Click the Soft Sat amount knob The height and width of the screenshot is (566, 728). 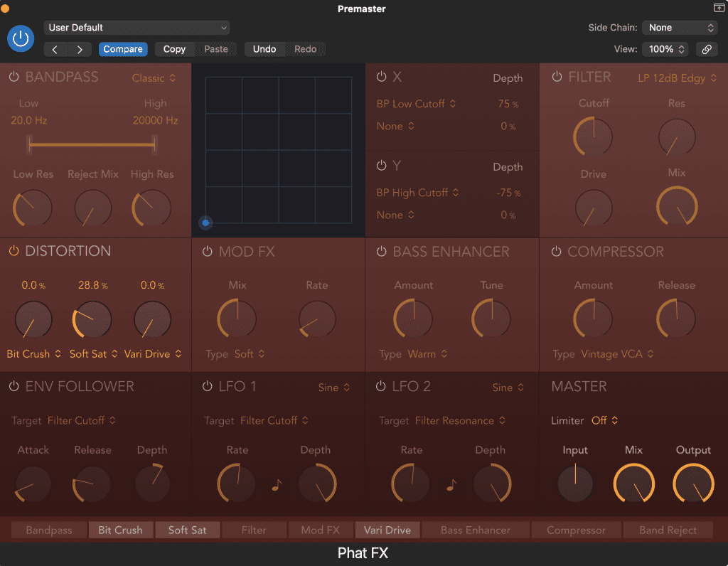point(92,319)
